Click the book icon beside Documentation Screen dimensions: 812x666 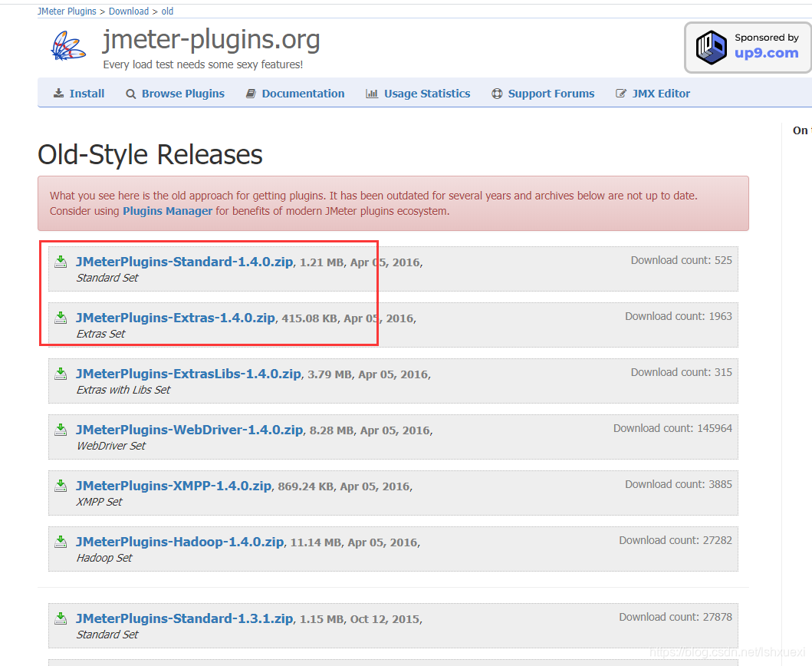click(251, 94)
